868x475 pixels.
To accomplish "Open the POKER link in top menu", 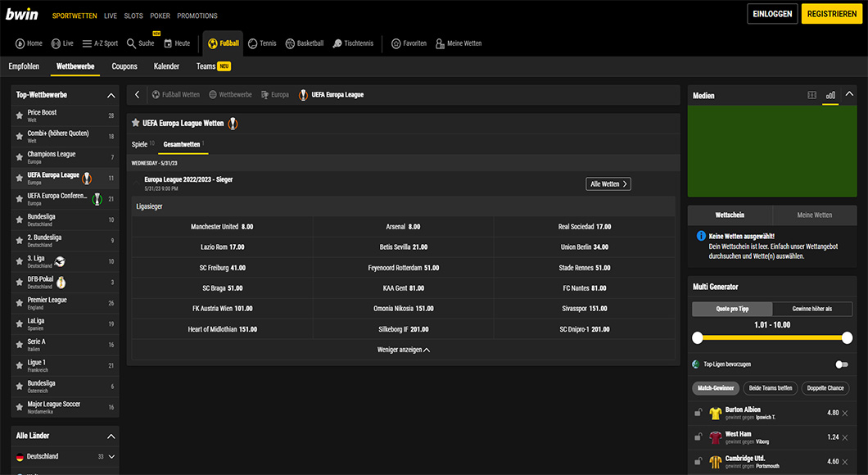I will coord(160,16).
